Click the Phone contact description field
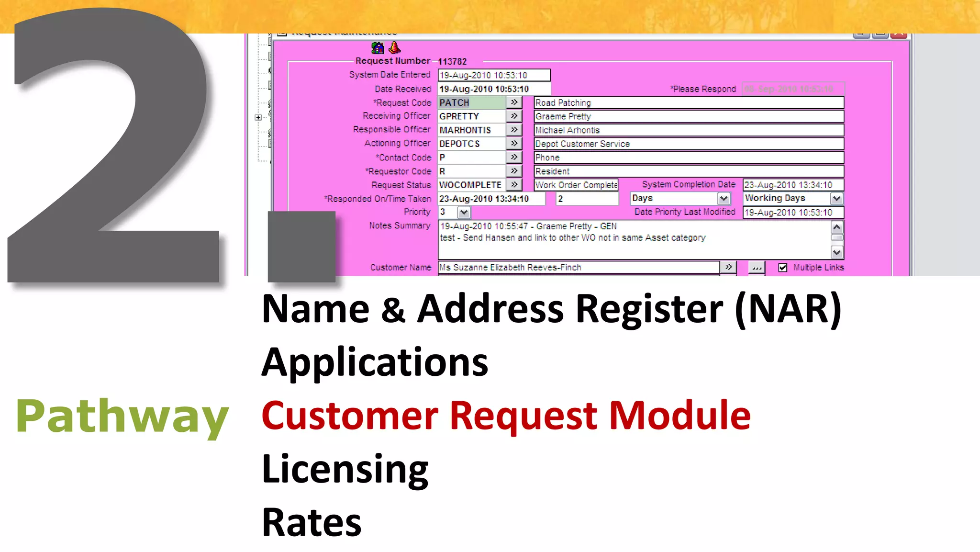The width and height of the screenshot is (980, 552). [x=689, y=158]
